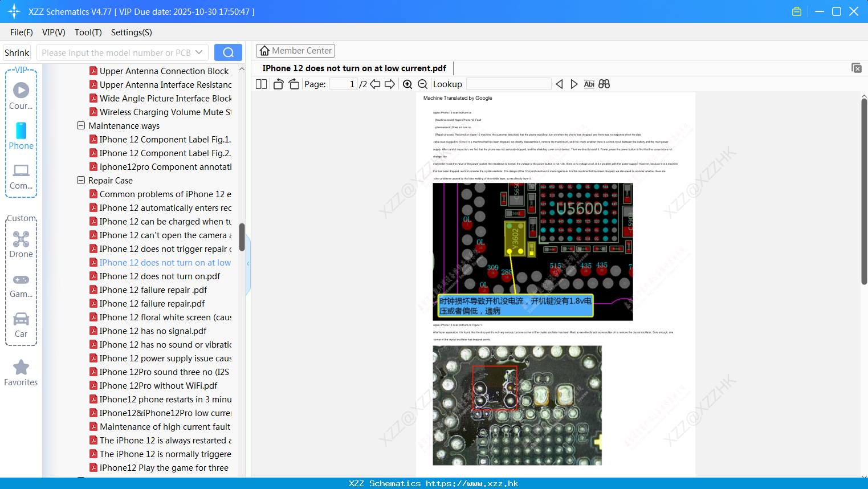Select the Phone category icon
The image size is (868, 489).
(21, 136)
